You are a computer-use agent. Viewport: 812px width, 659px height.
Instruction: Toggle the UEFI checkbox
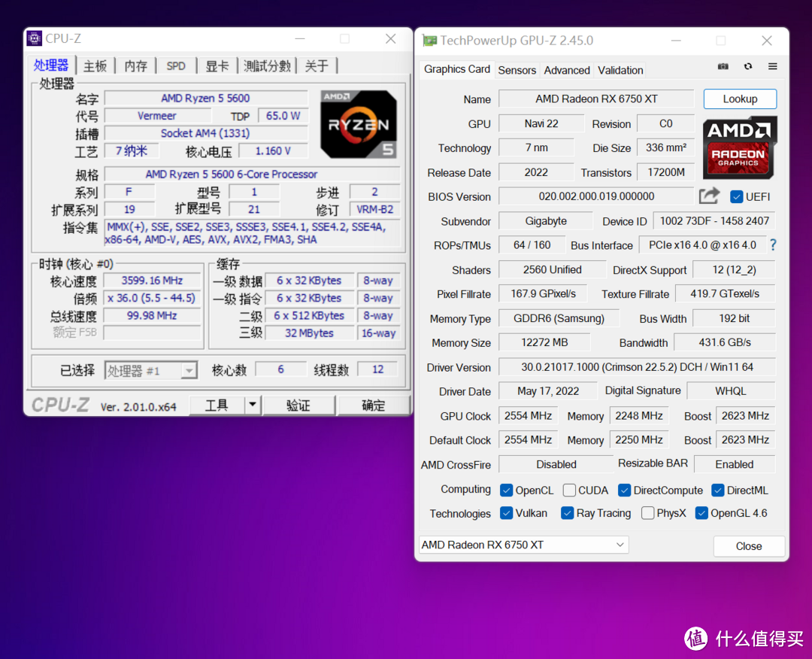736,197
